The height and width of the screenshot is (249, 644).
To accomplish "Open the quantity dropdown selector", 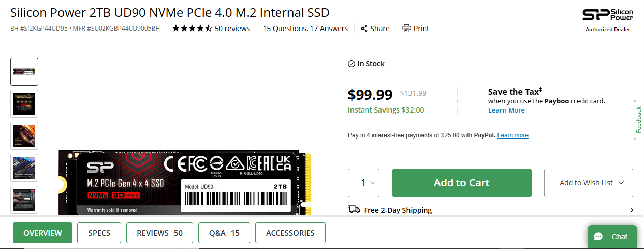I will 364,183.
